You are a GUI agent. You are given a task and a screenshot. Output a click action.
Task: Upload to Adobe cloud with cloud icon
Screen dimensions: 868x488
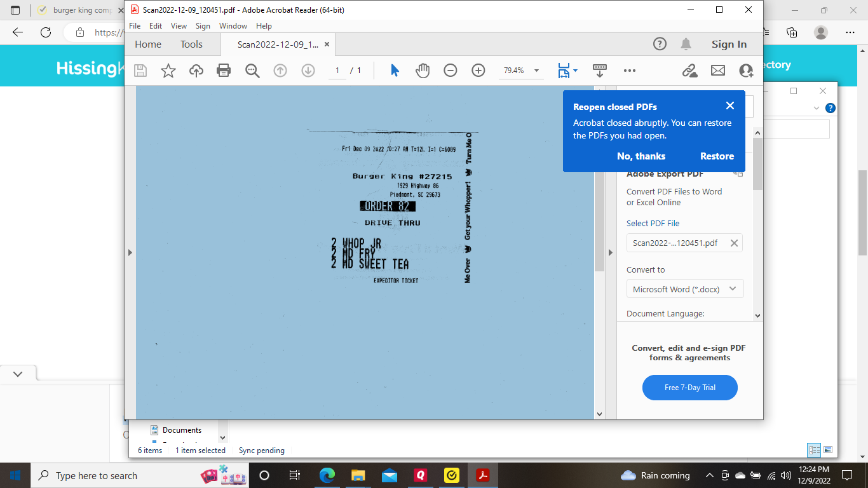click(196, 71)
